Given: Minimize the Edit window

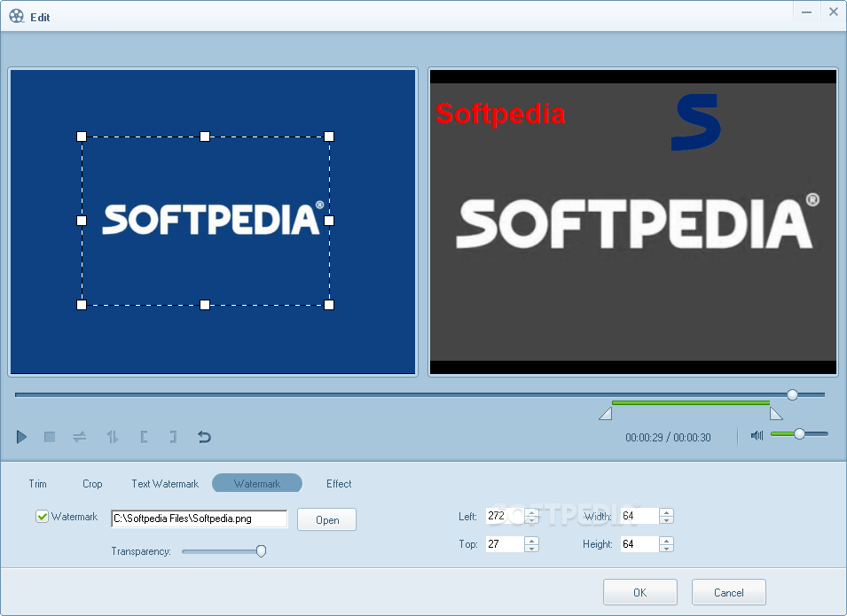Looking at the screenshot, I should point(806,12).
